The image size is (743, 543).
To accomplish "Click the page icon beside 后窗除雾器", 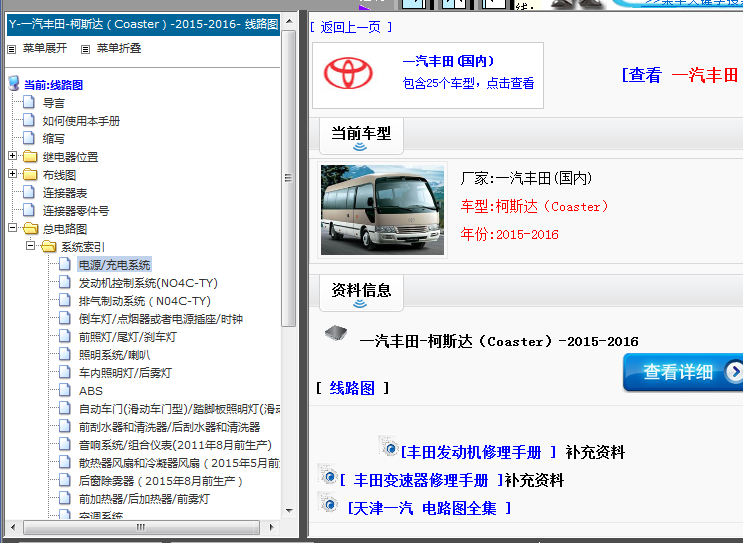I will (65, 480).
